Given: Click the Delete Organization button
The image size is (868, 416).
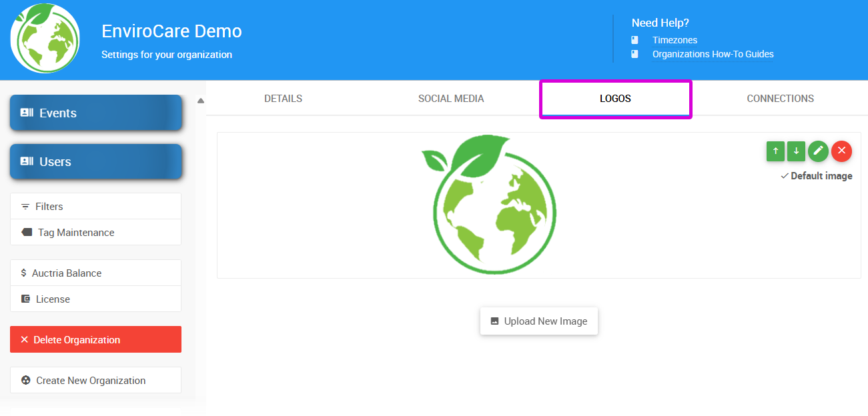Looking at the screenshot, I should pos(95,339).
